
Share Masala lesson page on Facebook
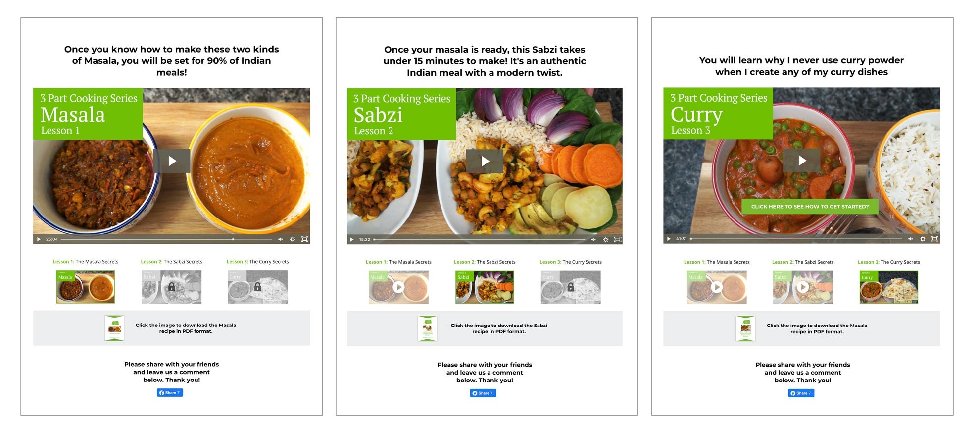[x=170, y=393]
